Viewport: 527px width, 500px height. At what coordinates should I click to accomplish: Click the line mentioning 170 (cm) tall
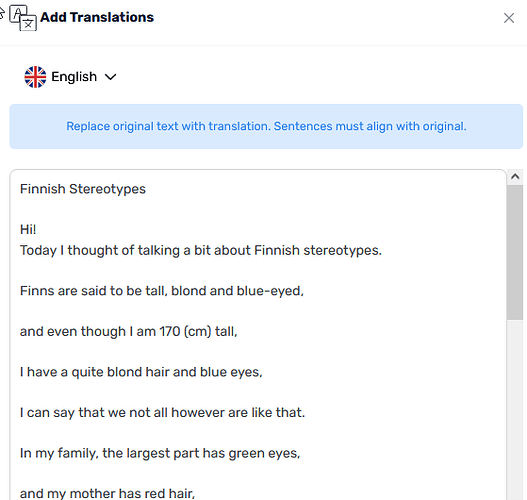click(128, 332)
